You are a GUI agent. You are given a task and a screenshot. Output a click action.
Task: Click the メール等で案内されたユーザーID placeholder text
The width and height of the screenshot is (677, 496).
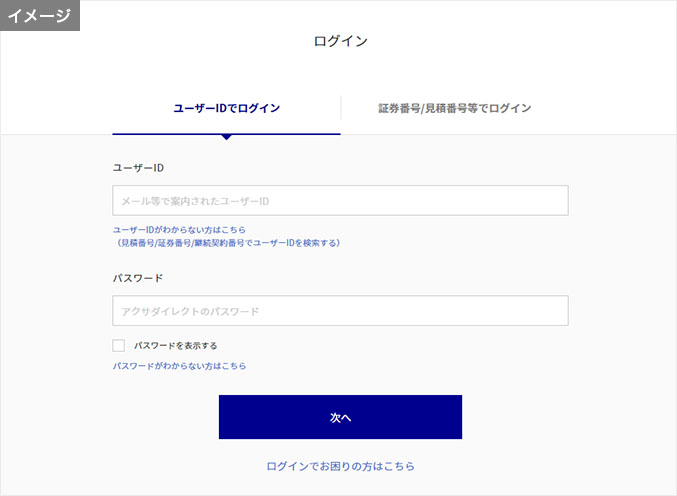195,201
